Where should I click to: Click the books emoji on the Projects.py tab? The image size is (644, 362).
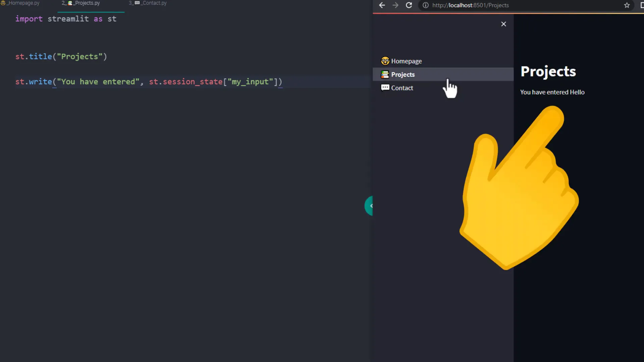tap(70, 3)
